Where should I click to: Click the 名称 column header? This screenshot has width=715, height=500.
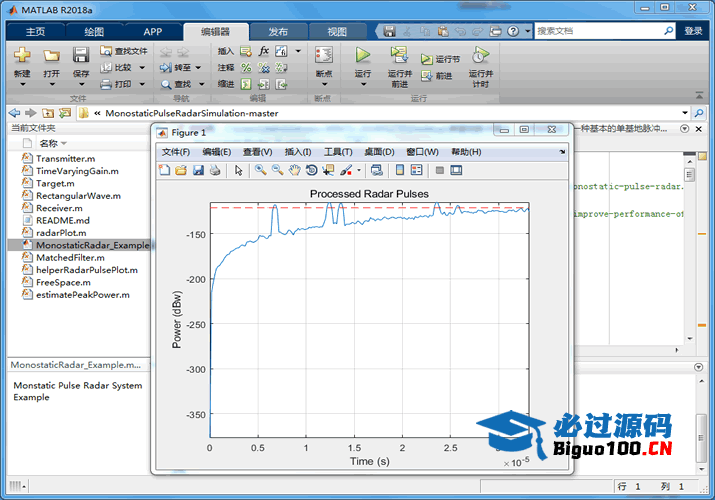(48, 144)
